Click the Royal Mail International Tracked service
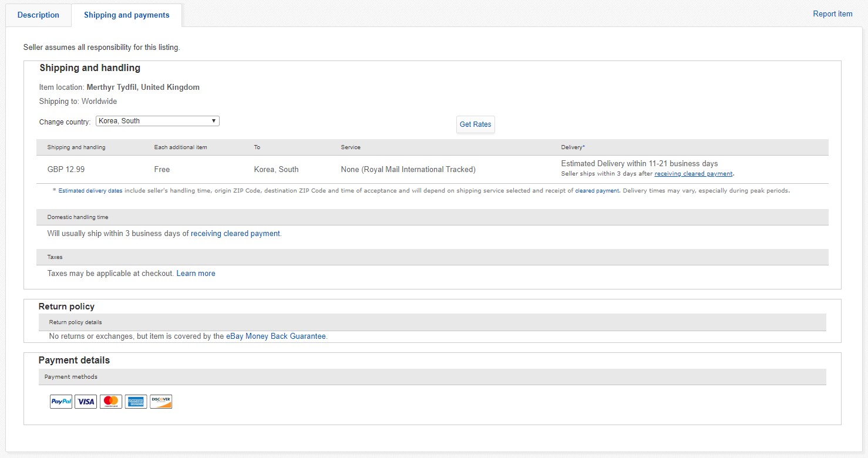The height and width of the screenshot is (458, 868). [408, 170]
